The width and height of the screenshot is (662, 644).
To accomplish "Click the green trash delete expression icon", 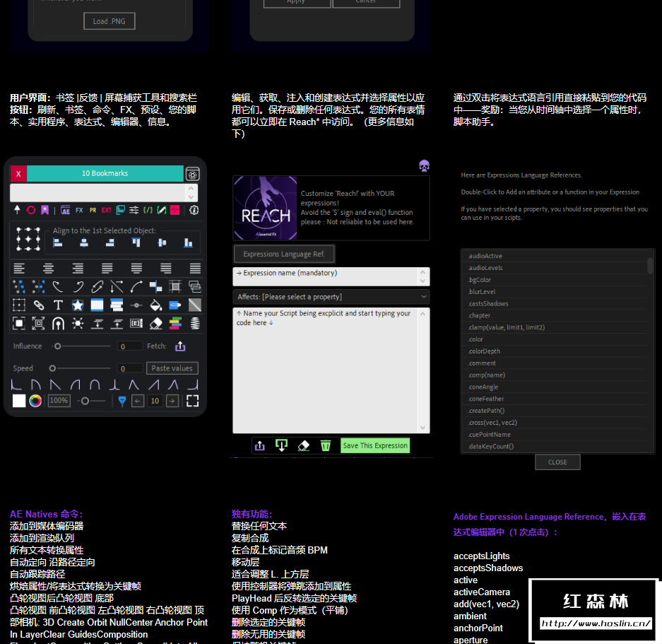I will pos(326,445).
